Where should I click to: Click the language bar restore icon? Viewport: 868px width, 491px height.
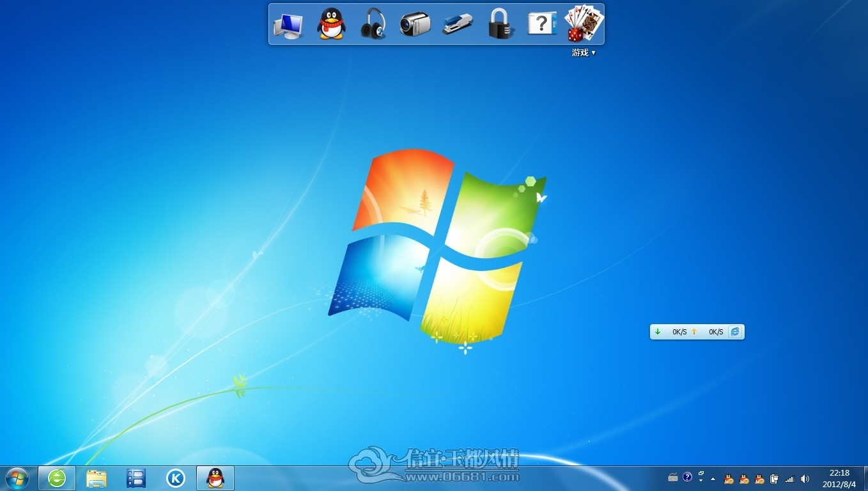pos(701,474)
